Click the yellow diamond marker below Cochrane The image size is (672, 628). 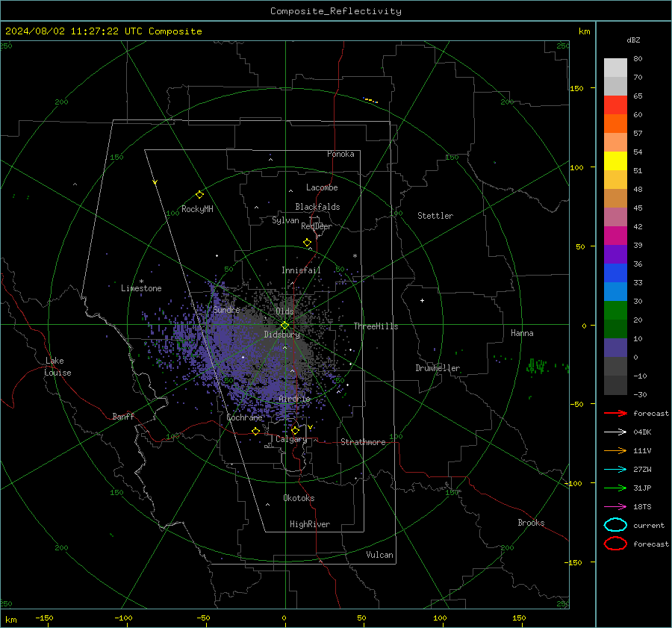pos(256,431)
